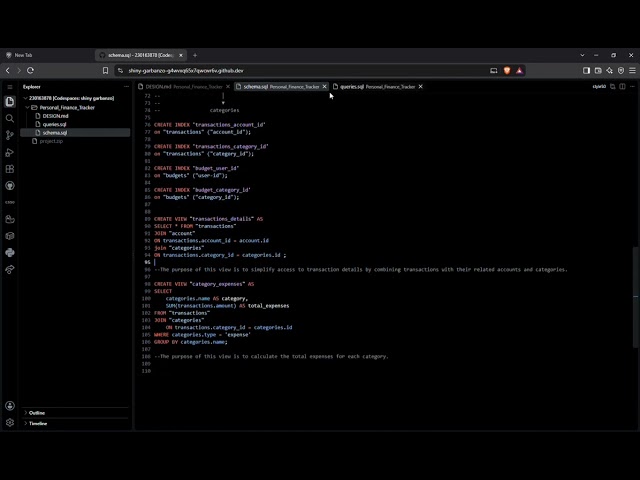
Task: Open the browser main menu
Action: [632, 71]
